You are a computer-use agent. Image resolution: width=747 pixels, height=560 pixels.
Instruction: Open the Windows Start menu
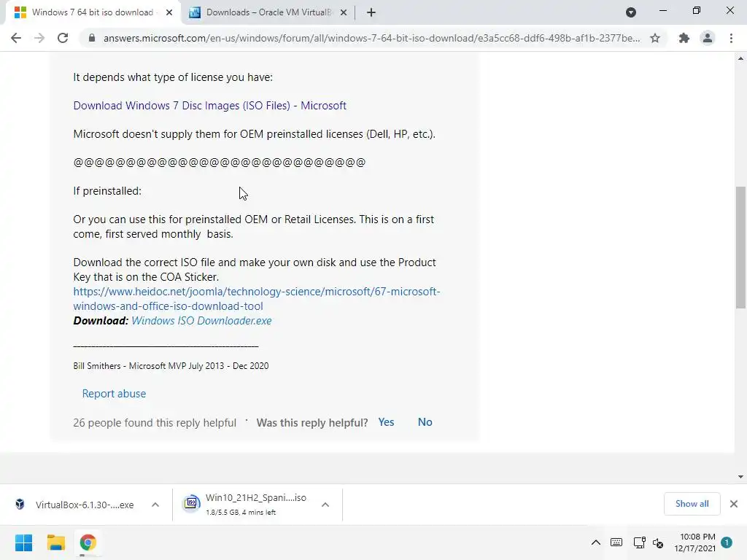pyautogui.click(x=24, y=542)
